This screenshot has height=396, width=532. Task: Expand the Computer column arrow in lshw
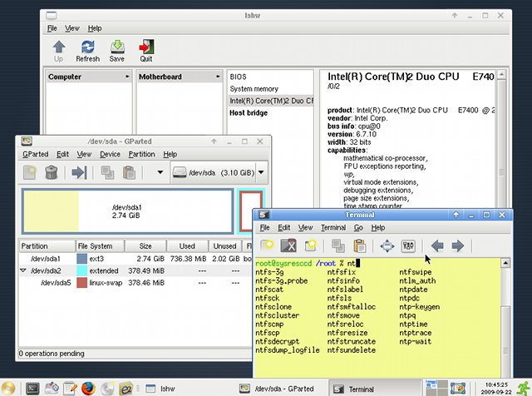click(127, 77)
